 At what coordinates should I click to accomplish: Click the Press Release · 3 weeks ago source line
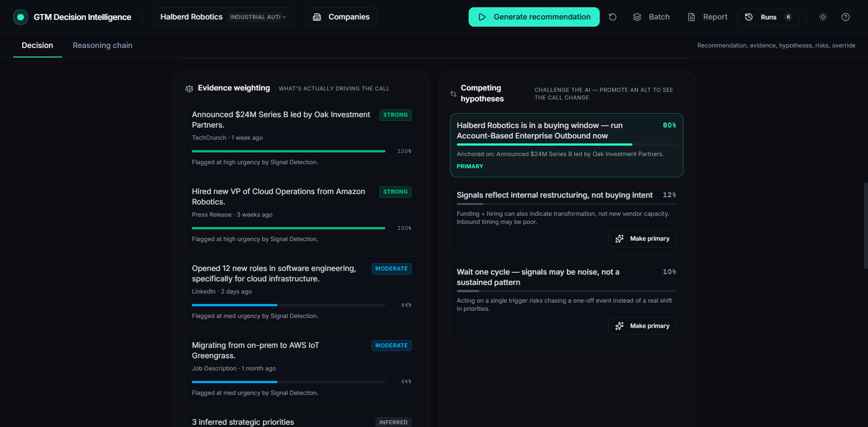(232, 215)
